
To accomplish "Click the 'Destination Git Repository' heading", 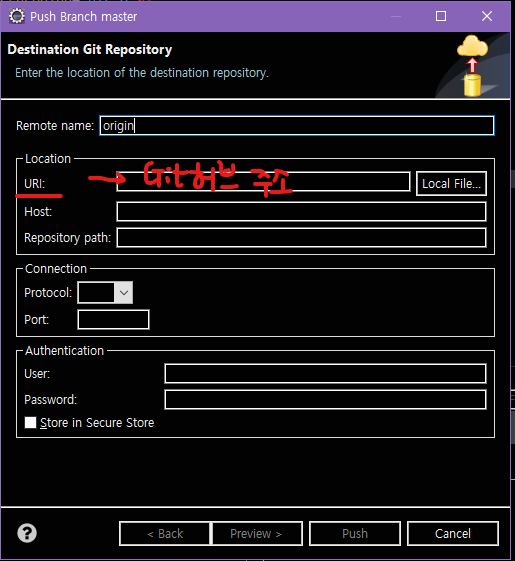I will 89,49.
